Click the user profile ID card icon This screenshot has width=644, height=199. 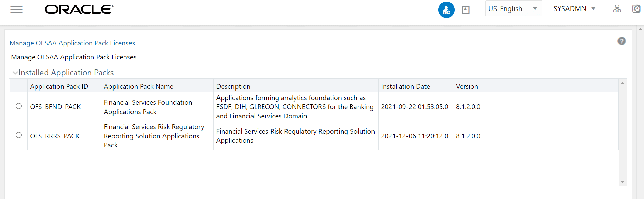click(465, 10)
